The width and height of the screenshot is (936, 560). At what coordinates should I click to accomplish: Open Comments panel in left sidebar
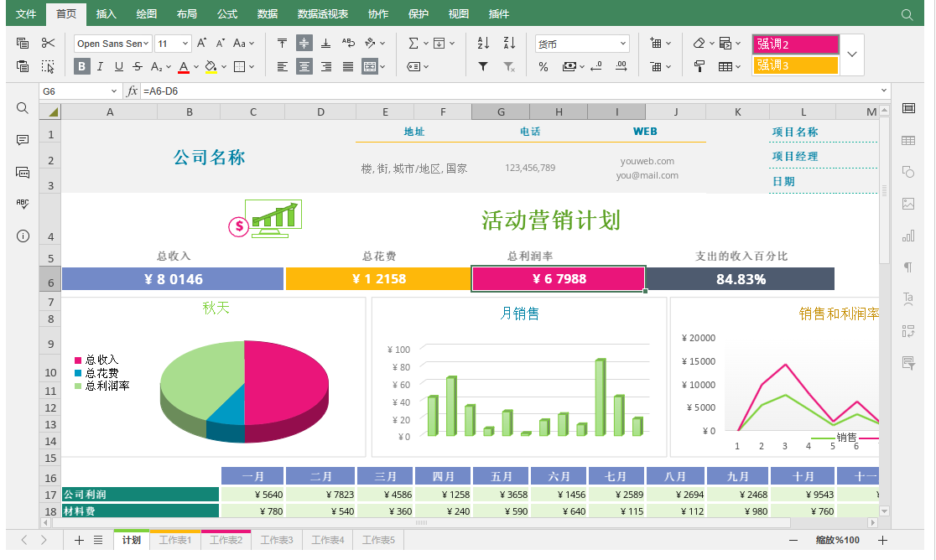[x=22, y=140]
